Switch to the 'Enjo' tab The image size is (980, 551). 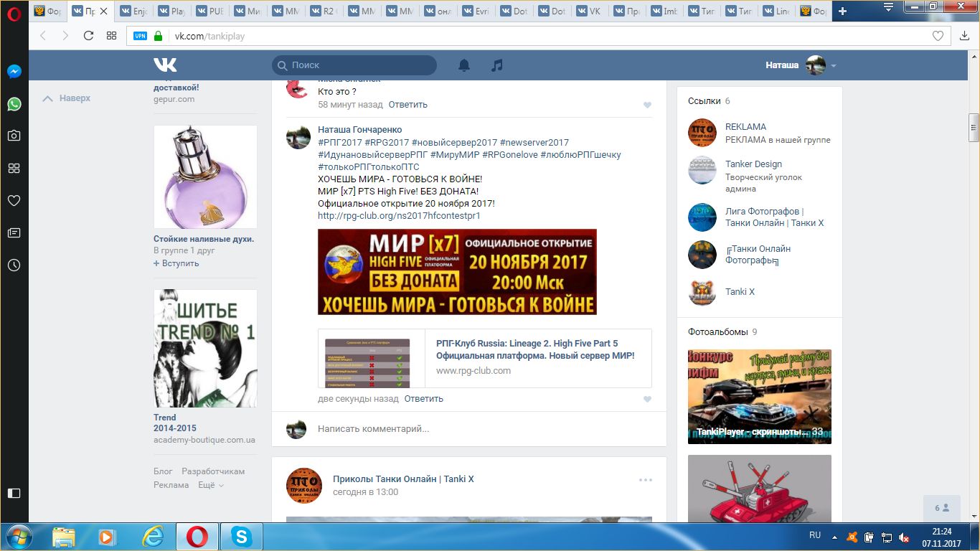[133, 11]
